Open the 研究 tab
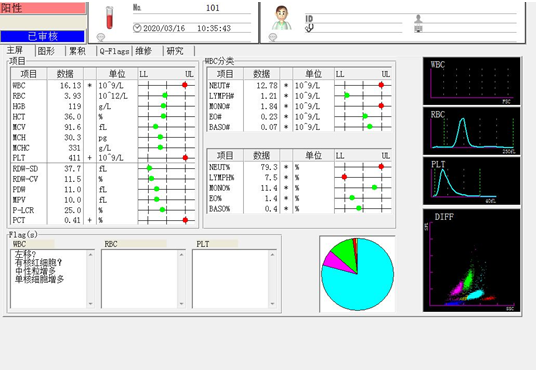Viewport: 536px width, 371px height. pos(175,51)
